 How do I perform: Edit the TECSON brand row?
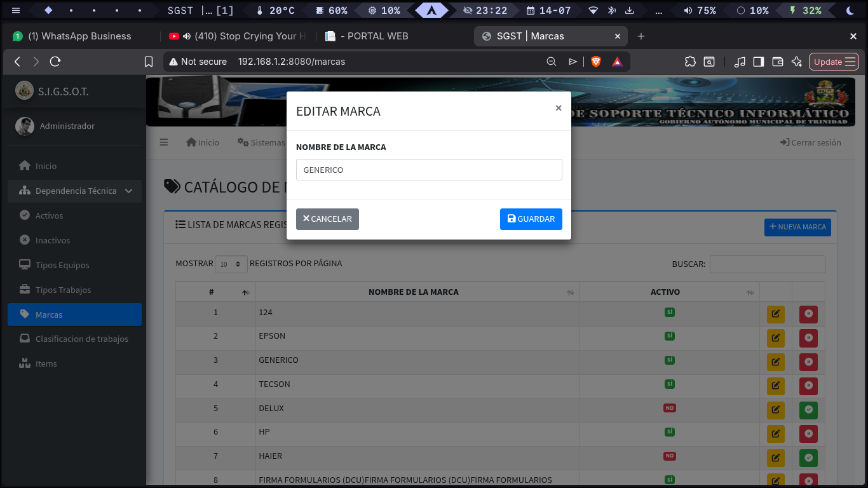click(x=776, y=386)
